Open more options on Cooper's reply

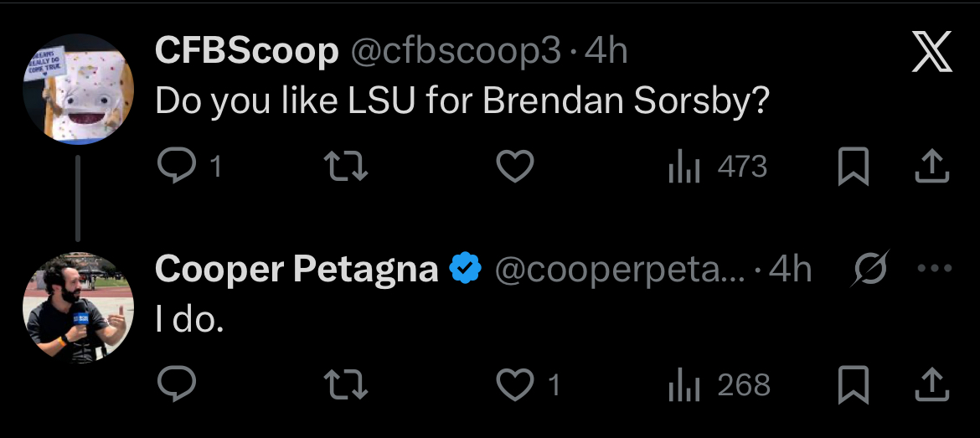pyautogui.click(x=935, y=270)
